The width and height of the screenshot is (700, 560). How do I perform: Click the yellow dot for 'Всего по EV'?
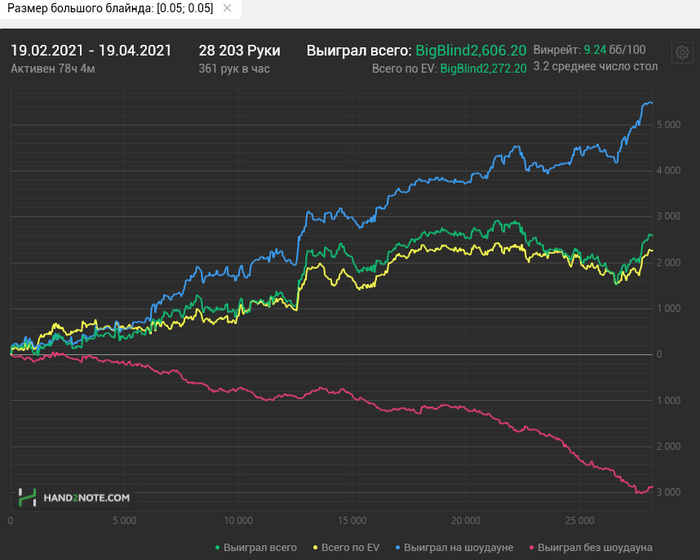click(x=316, y=547)
